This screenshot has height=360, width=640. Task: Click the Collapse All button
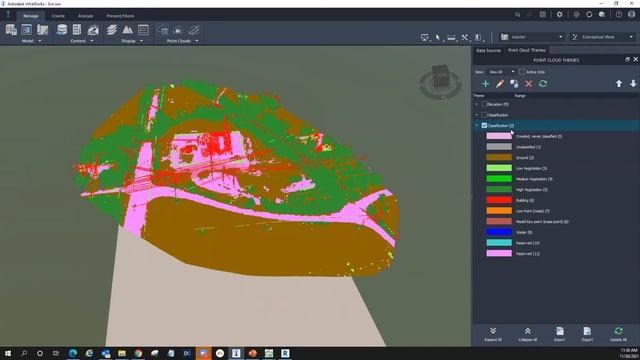527,334
